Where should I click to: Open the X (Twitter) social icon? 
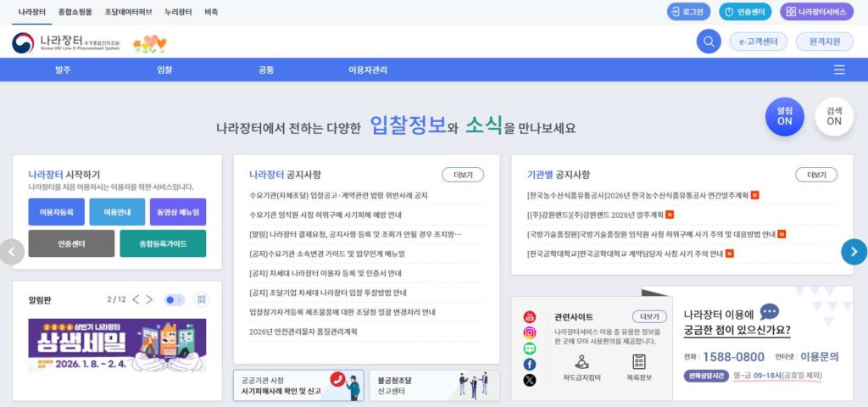point(530,380)
